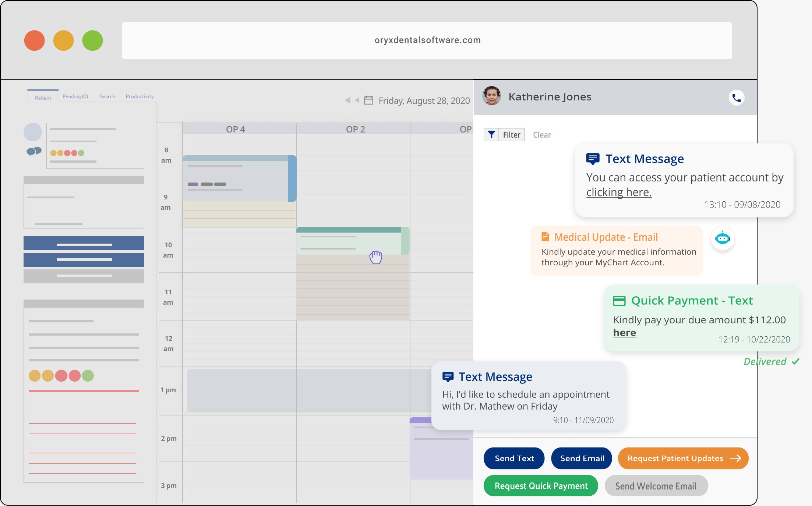Click Katherine Jones's profile avatar
812x506 pixels.
point(491,96)
